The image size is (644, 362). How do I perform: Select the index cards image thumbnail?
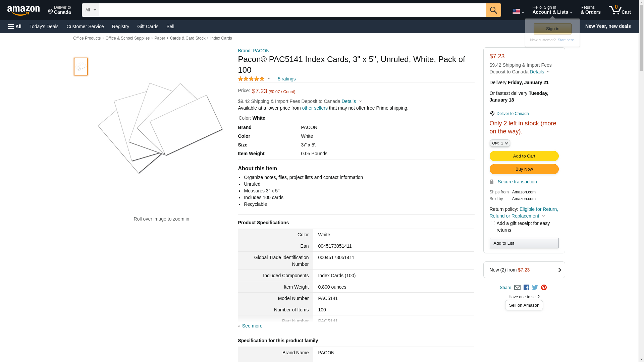click(x=81, y=67)
